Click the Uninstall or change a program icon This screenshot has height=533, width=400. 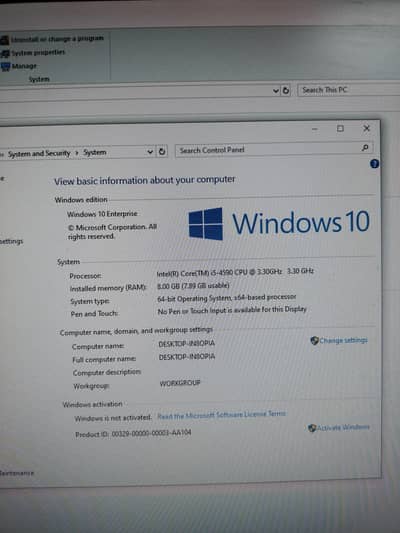coord(4,40)
